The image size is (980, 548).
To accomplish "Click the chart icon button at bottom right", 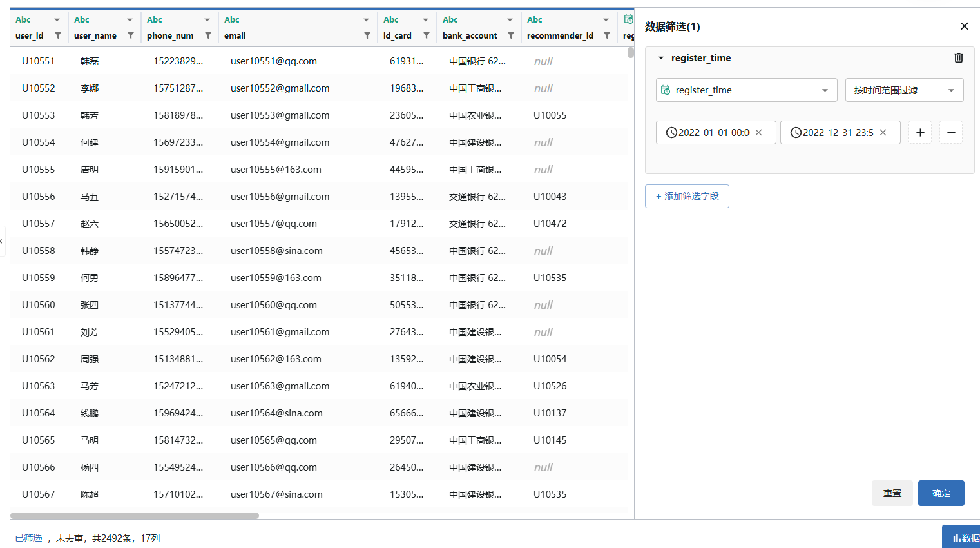I will click(961, 537).
